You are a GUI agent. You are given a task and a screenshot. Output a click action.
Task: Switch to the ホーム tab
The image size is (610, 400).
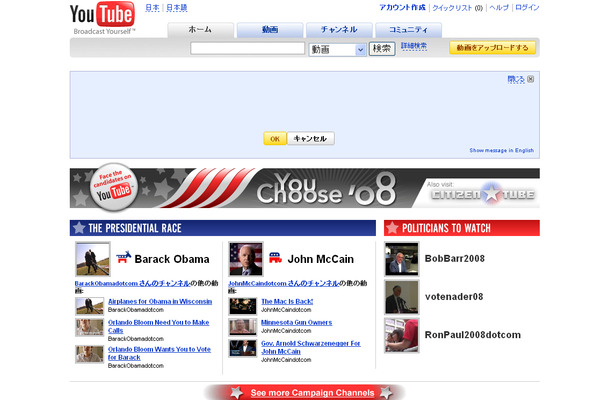coord(200,30)
